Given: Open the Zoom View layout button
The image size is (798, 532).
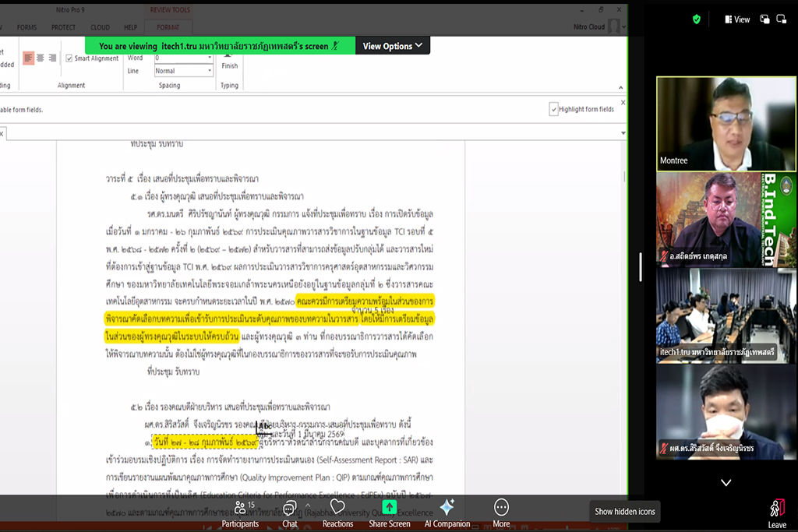Looking at the screenshot, I should [737, 19].
